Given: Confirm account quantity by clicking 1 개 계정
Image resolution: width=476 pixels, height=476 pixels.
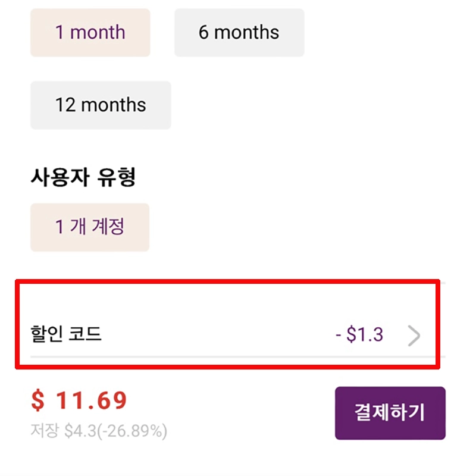Looking at the screenshot, I should [89, 227].
